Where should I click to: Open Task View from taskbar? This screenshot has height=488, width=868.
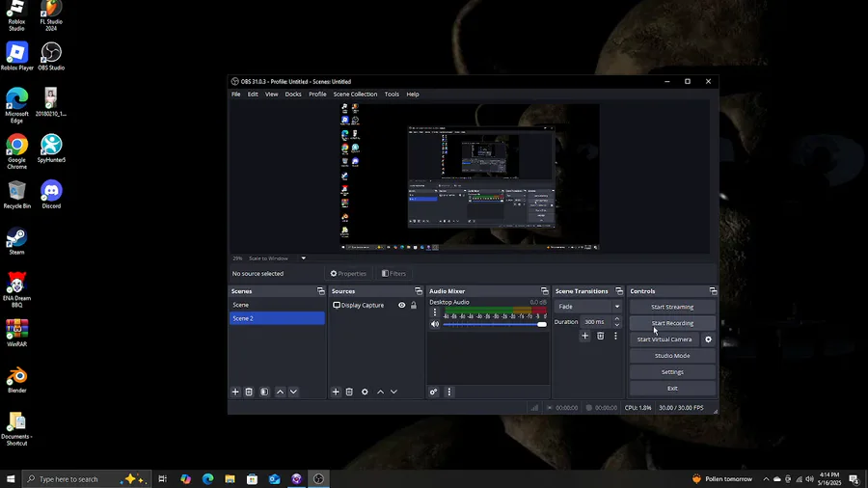pos(163,479)
